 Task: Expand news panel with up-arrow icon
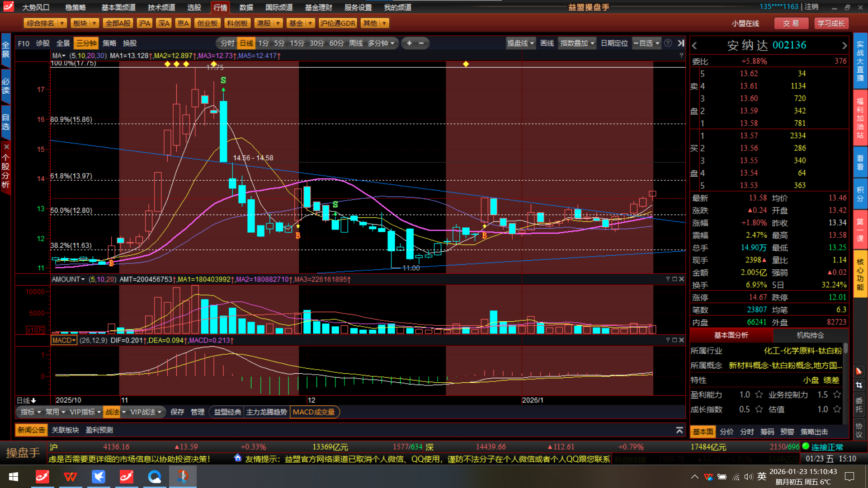pyautogui.click(x=679, y=430)
